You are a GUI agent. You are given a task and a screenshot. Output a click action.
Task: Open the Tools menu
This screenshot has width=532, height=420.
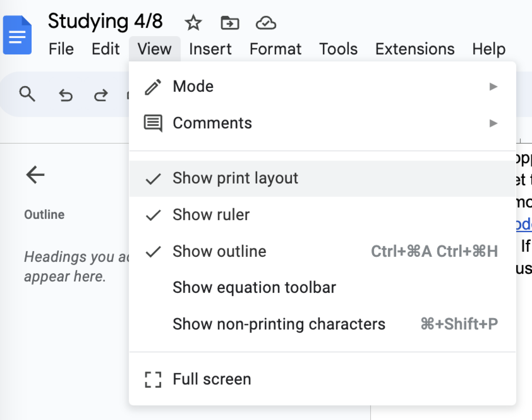point(338,49)
